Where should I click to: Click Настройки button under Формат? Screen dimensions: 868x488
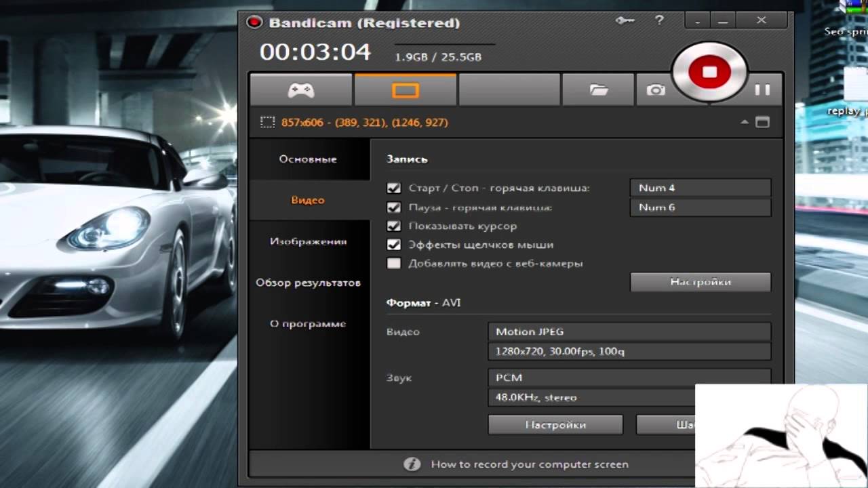pos(555,425)
